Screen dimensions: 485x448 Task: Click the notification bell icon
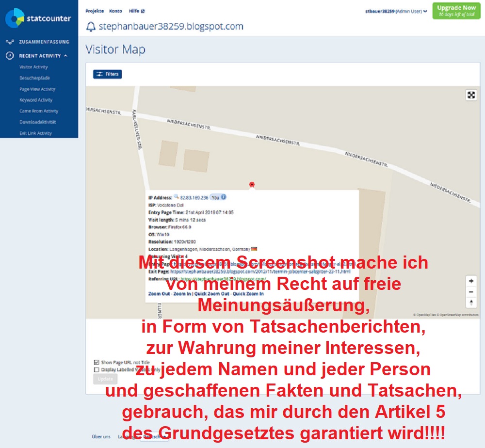point(91,27)
